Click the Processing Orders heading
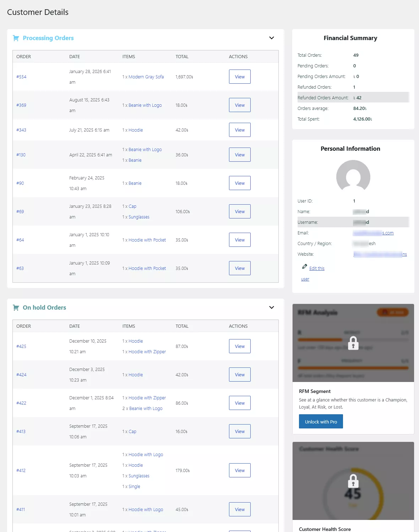Screen dimensions: 419x532 point(48,38)
